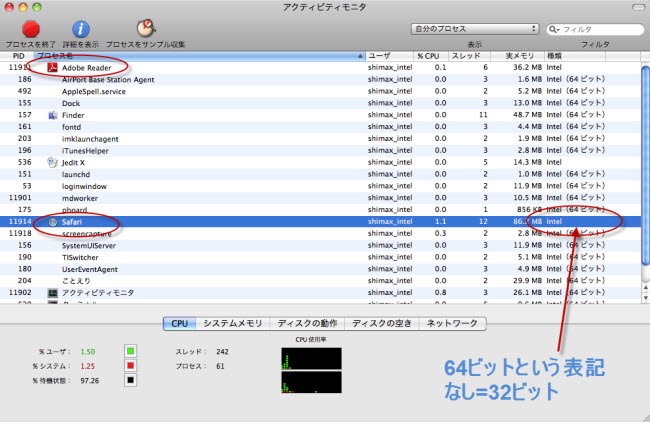This screenshot has width=650, height=422.
Task: Click the アクティビティモニタ process name
Action: point(98,293)
